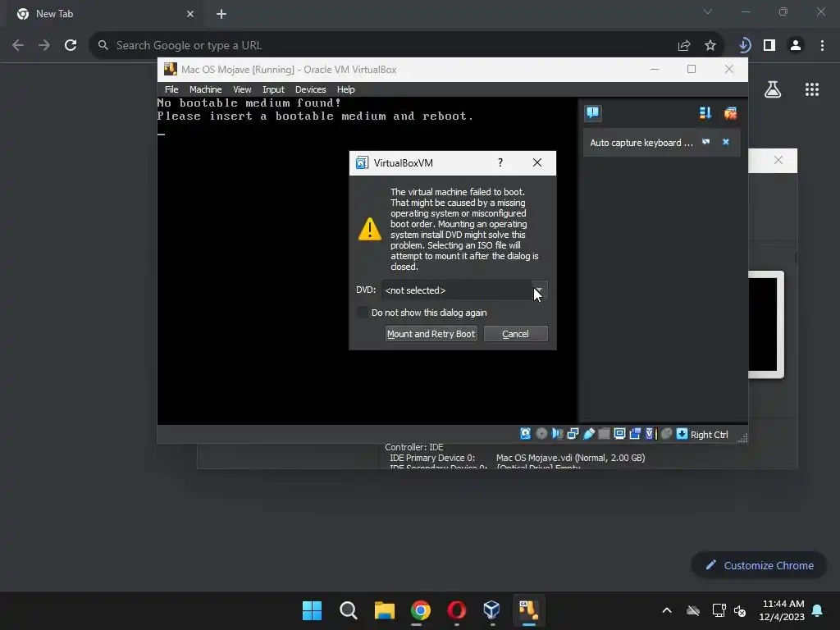
Task: Click the Chrome share page icon
Action: pyautogui.click(x=683, y=46)
